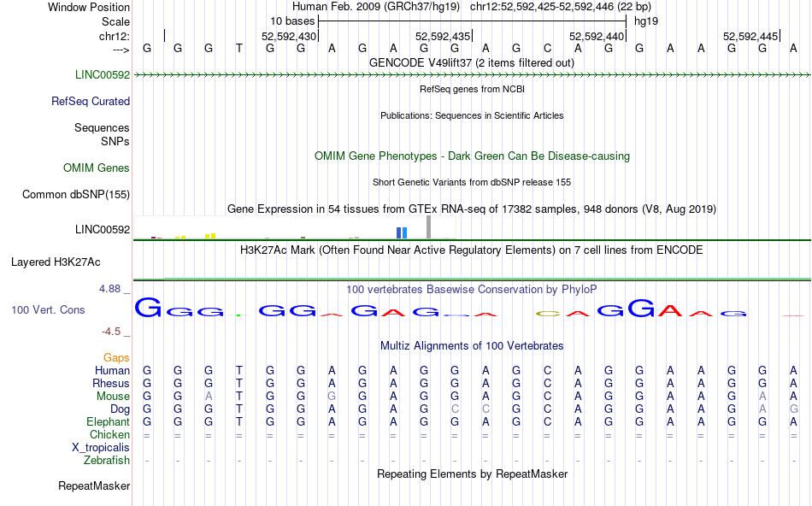This screenshot has width=812, height=506.
Task: Click the 10 bases scale bar label
Action: [292, 21]
